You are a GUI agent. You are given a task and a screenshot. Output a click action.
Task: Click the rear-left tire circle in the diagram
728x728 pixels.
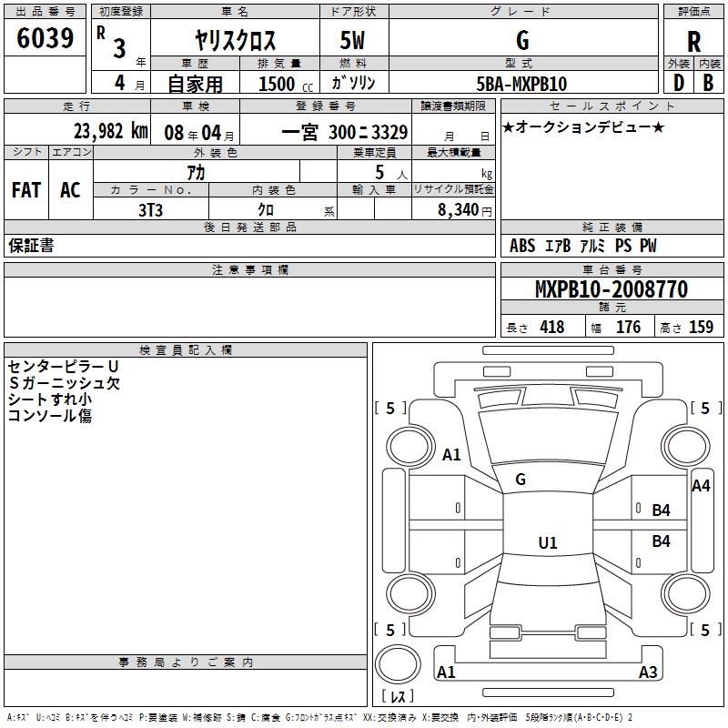tap(410, 593)
